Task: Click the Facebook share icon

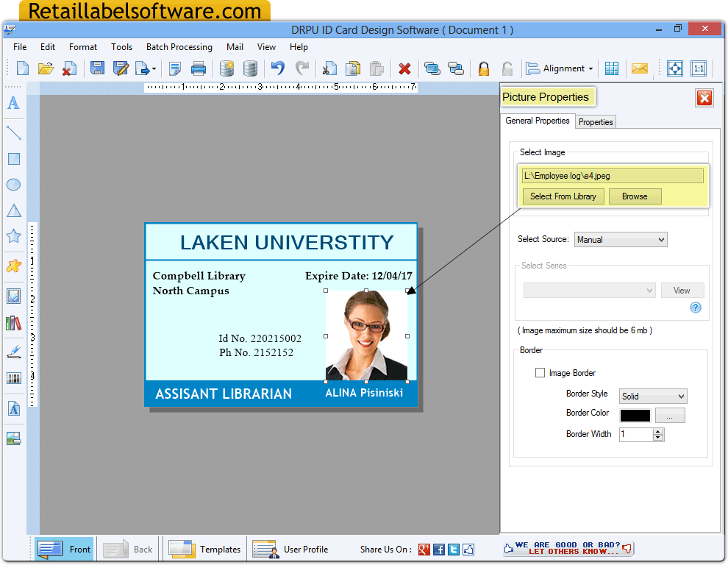Action: tap(439, 550)
